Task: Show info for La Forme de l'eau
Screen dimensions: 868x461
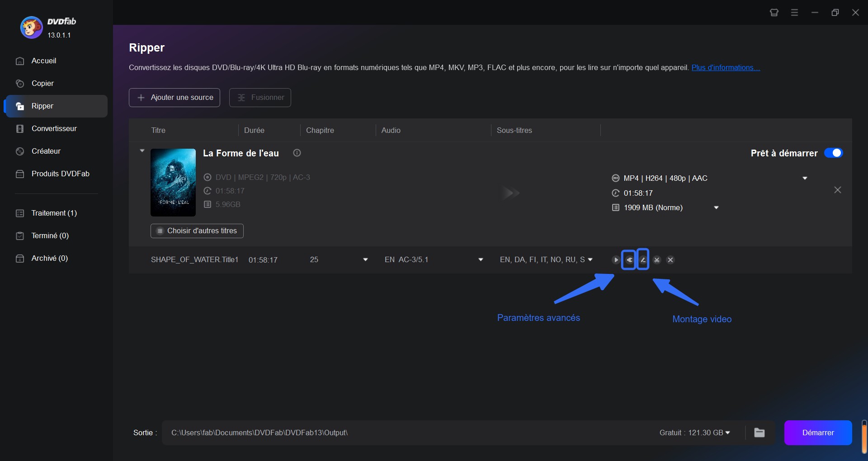Action: point(297,153)
